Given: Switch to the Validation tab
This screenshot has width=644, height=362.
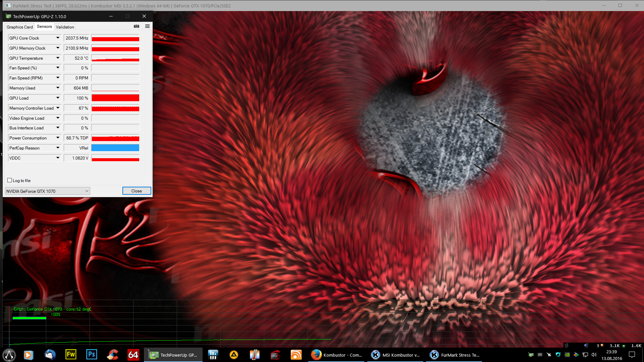Looking at the screenshot, I should point(65,27).
